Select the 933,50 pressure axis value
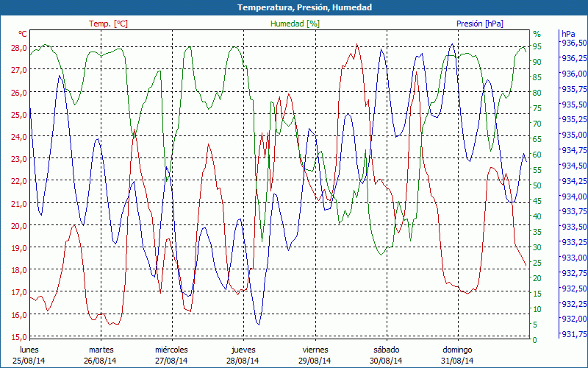Image resolution: width=588 pixels, height=368 pixels. 574,227
